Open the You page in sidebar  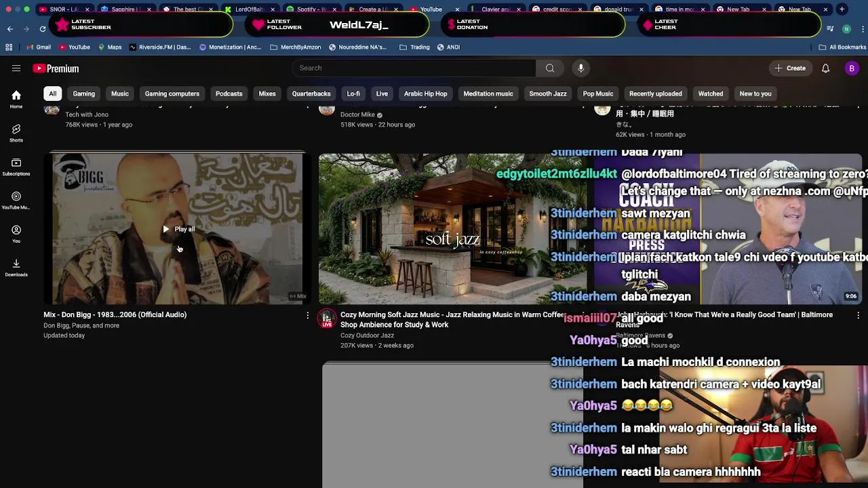point(16,234)
